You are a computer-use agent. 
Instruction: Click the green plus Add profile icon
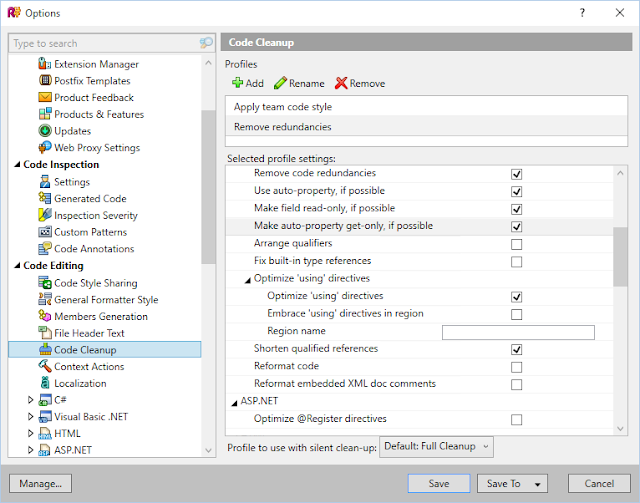point(237,83)
